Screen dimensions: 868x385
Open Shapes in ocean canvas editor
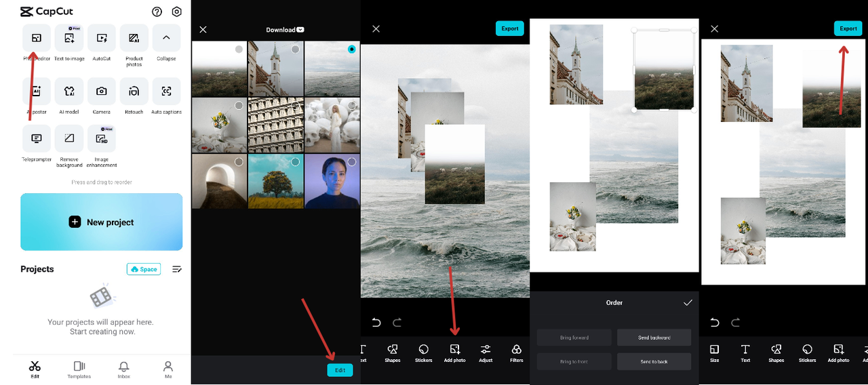(x=393, y=353)
